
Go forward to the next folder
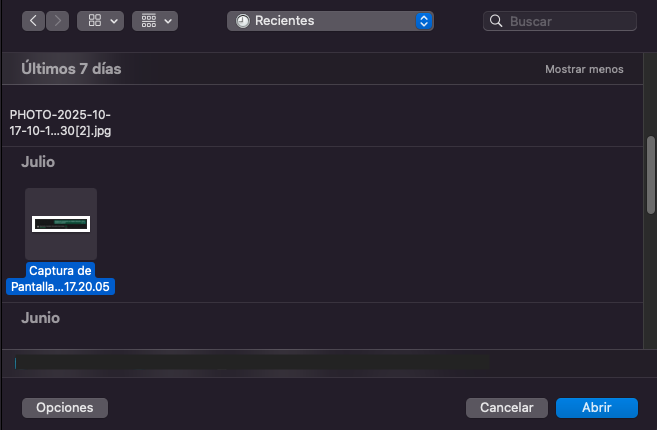(58, 20)
